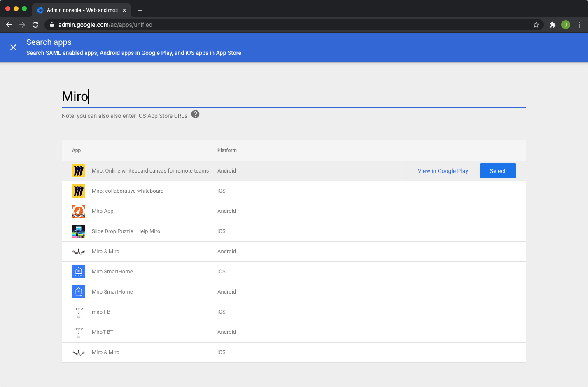Click iOS platform cell for Miro: collaborative whiteboard
588x387 pixels.
pyautogui.click(x=222, y=191)
